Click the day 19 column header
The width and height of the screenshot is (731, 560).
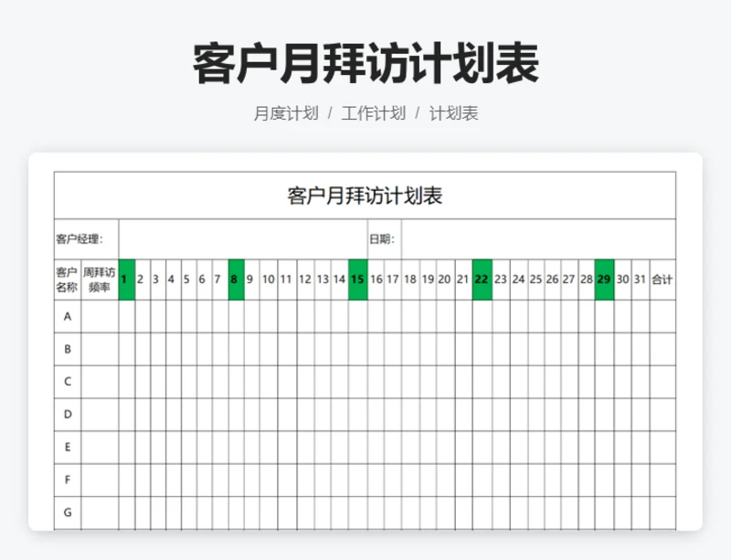click(x=428, y=280)
